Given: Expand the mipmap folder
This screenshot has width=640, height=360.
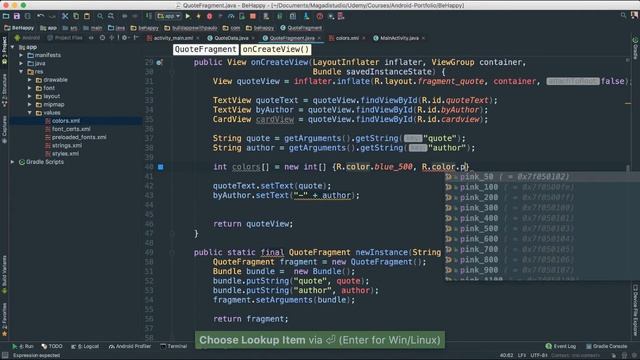Looking at the screenshot, I should tap(29, 104).
